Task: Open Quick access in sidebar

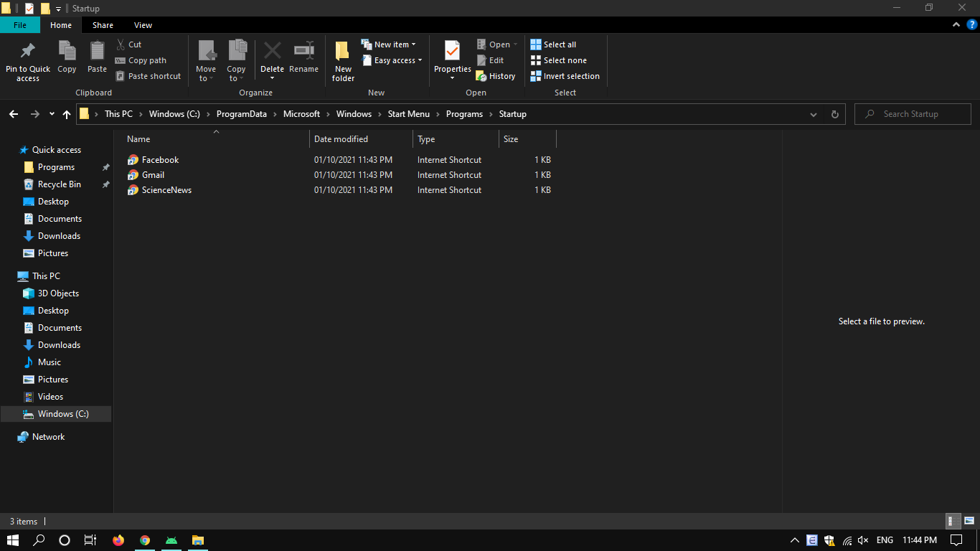Action: pyautogui.click(x=57, y=150)
